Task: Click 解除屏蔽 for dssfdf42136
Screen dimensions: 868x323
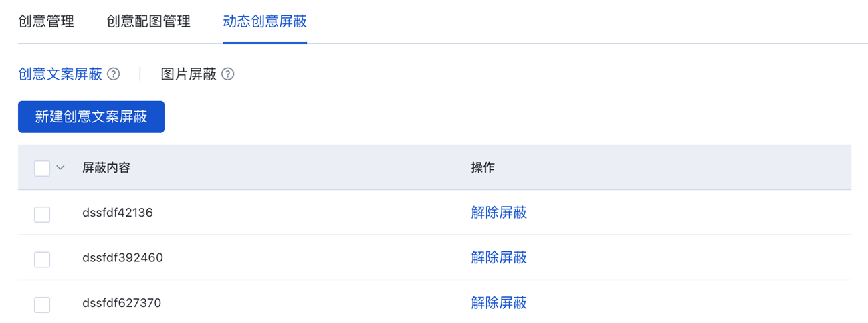Action: click(499, 213)
